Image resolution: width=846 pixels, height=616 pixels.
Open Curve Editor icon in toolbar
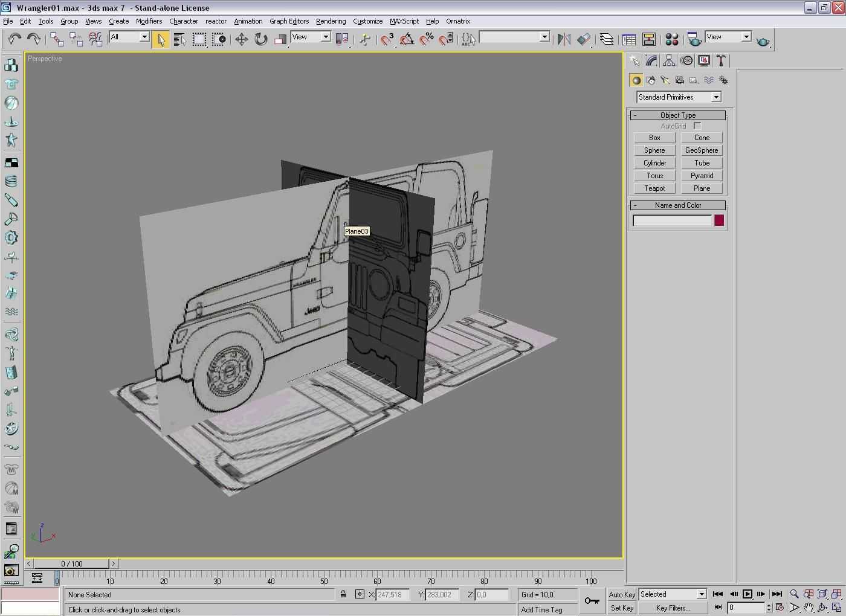tap(629, 39)
